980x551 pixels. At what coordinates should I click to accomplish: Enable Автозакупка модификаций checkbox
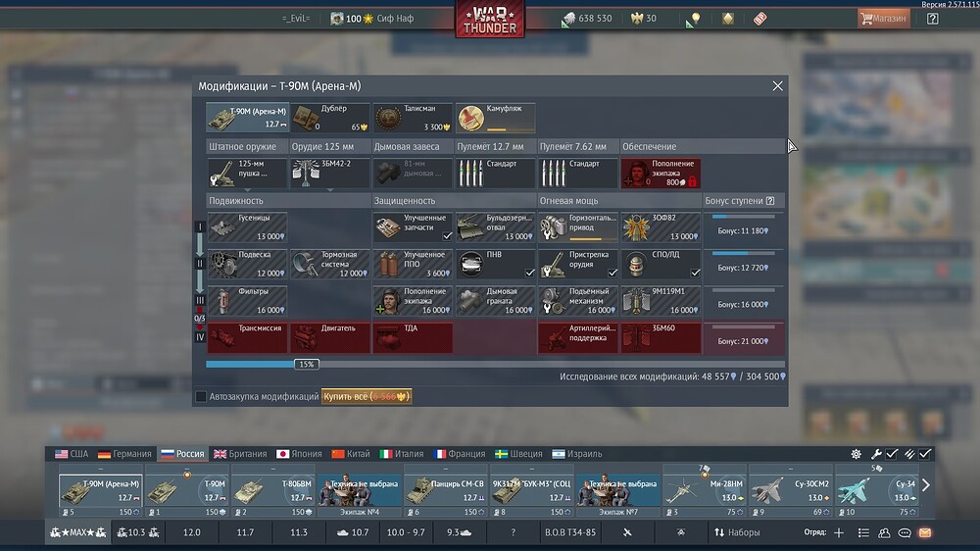click(201, 396)
